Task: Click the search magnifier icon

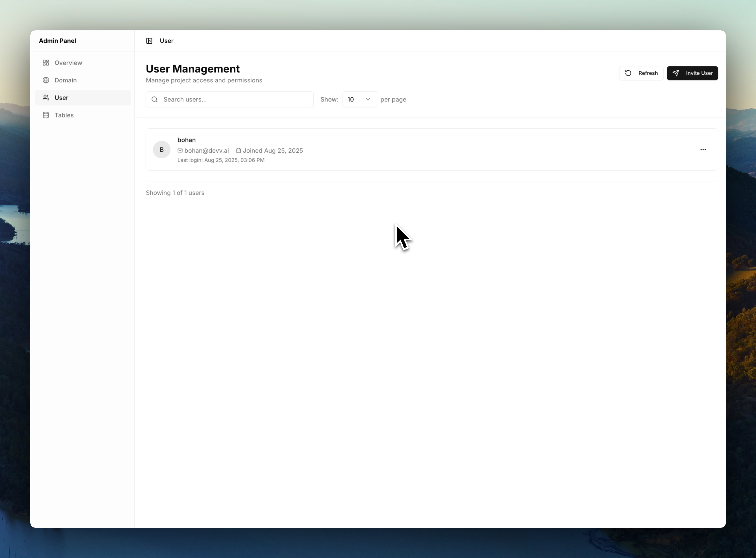Action: tap(155, 99)
